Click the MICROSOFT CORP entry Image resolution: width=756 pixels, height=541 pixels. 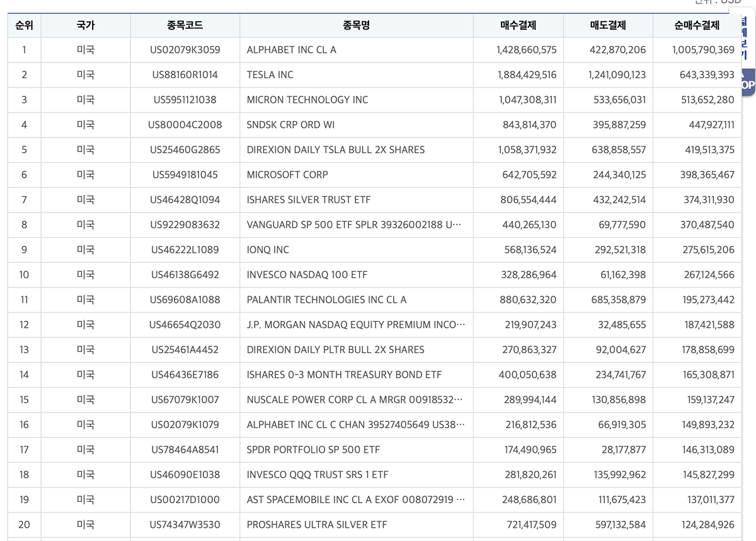[x=287, y=175]
